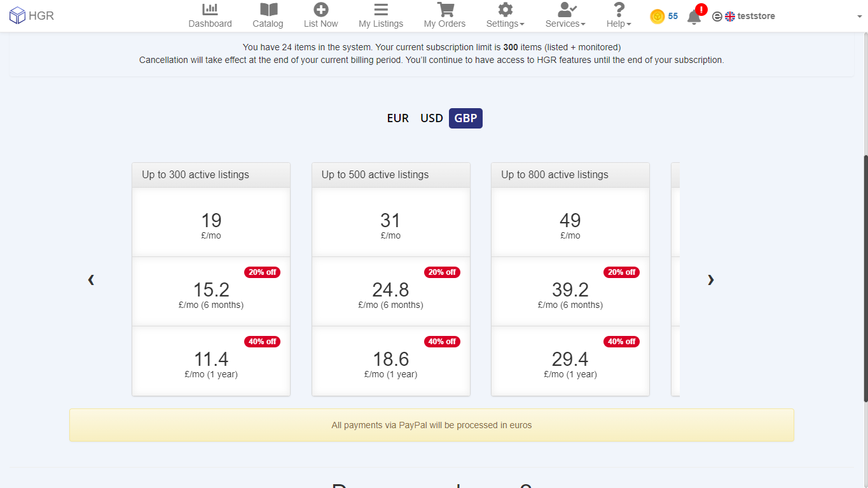The height and width of the screenshot is (488, 868).
Task: Choose the 39.2 £/mo six-month plan
Action: tap(570, 291)
